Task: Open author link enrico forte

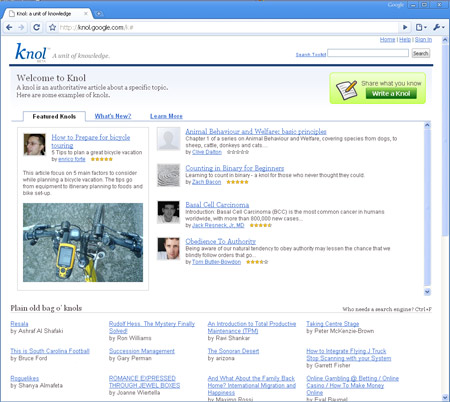Action: [x=72, y=159]
